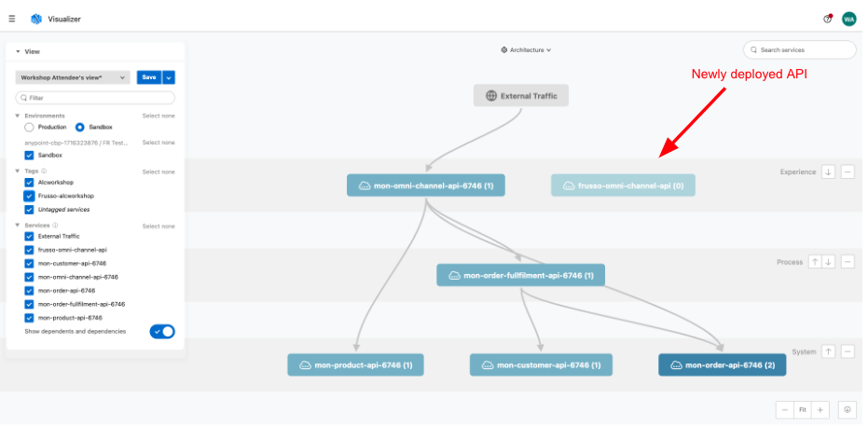Click the Save view button
Image resolution: width=868 pixels, height=426 pixels.
click(148, 77)
